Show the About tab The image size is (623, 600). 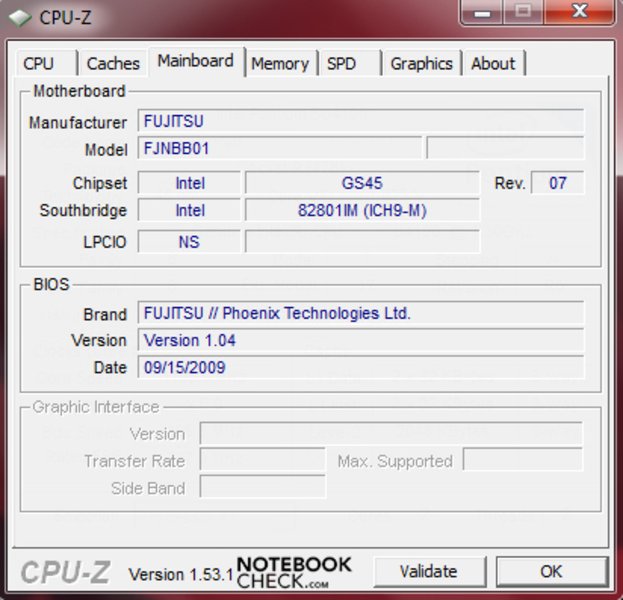(493, 63)
